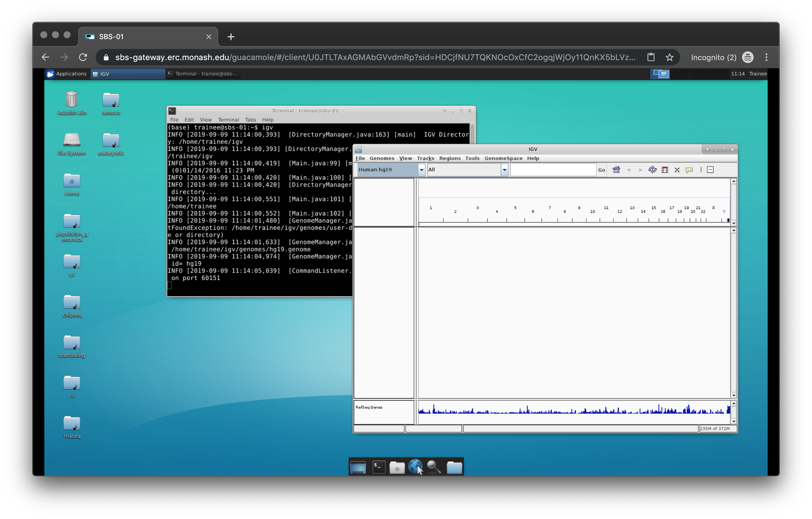Open the Terminal window's Edit menu
This screenshot has width=812, height=519.
(189, 120)
